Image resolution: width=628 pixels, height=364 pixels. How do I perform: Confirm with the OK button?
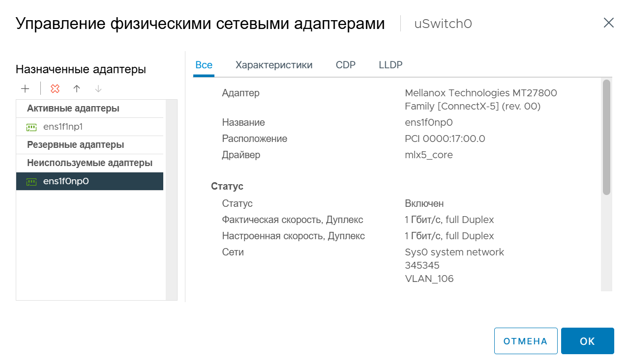tap(588, 341)
